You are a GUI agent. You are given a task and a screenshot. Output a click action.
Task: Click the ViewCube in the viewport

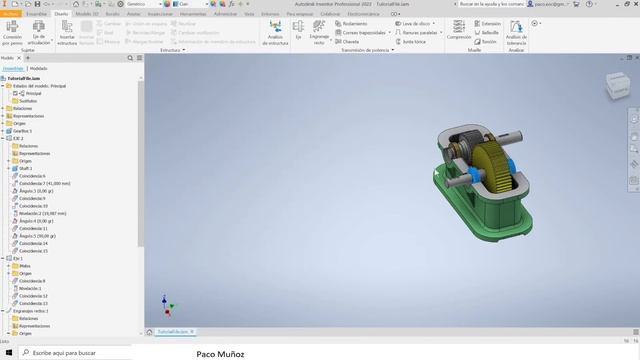pyautogui.click(x=618, y=85)
